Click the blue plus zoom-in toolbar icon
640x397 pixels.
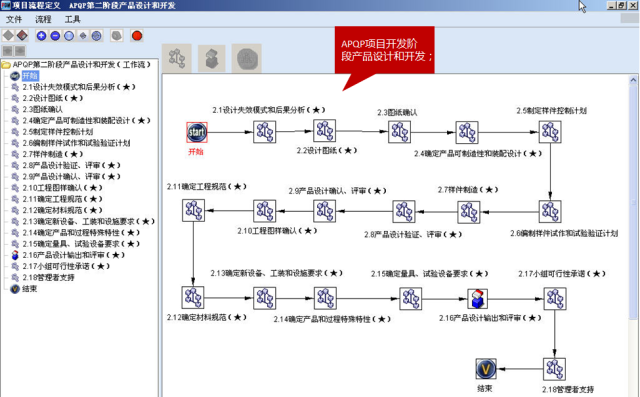click(41, 36)
